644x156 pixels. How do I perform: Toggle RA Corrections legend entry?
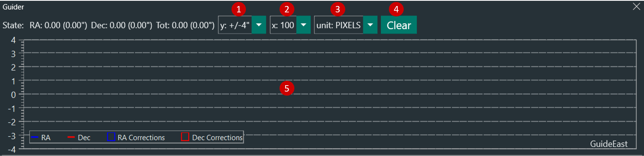136,137
